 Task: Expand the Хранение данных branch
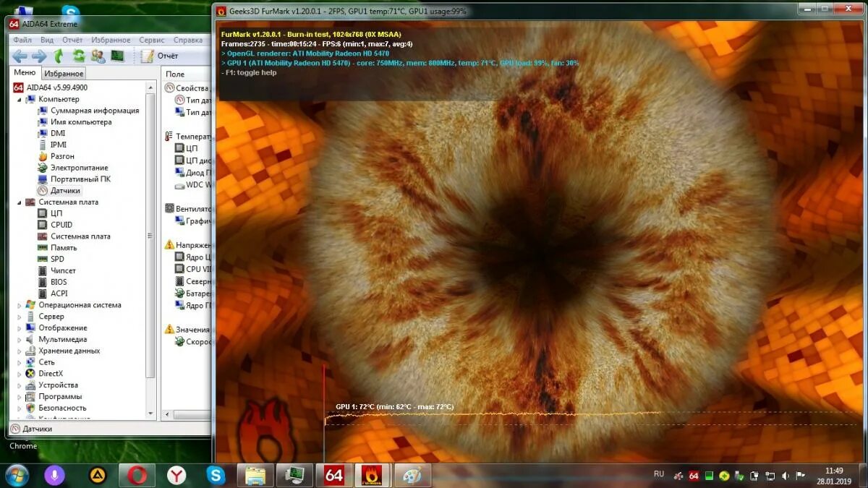coord(19,351)
